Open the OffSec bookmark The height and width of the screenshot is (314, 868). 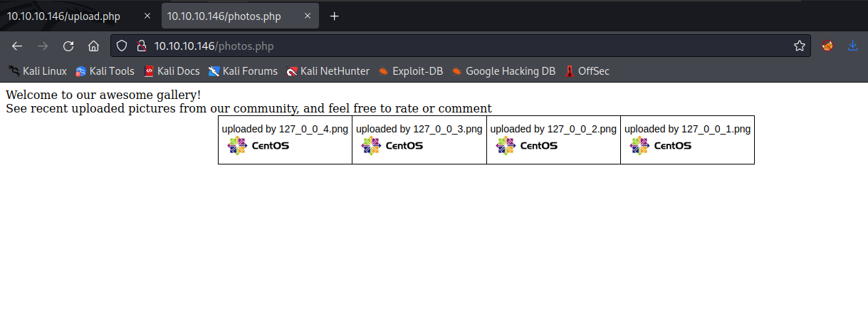587,71
